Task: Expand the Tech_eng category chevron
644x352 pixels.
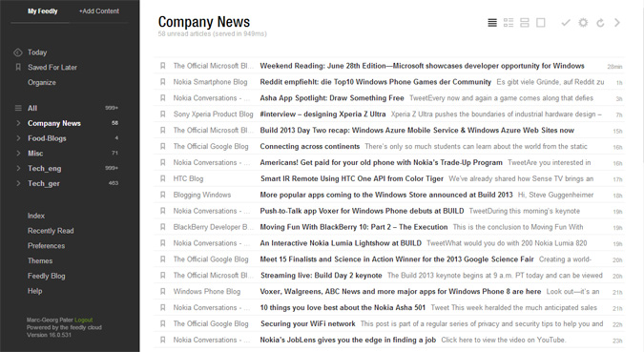Action: 18,169
